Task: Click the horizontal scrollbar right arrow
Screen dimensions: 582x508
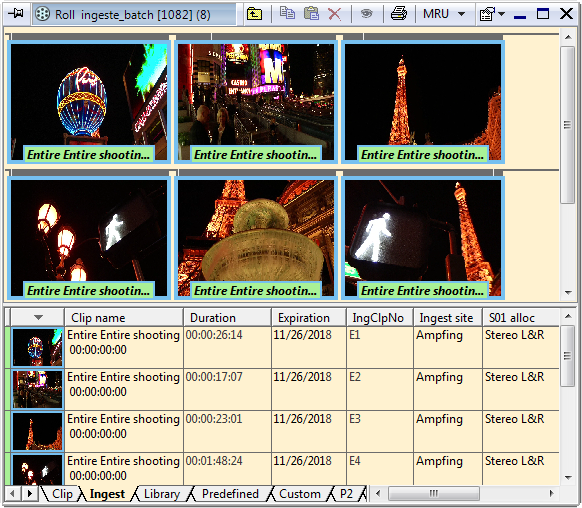Action: (x=552, y=494)
